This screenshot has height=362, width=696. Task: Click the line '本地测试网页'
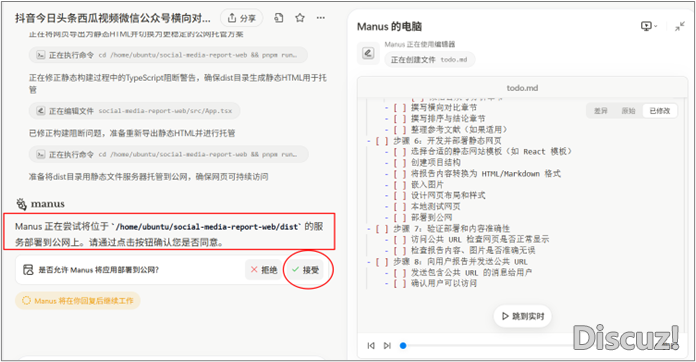pyautogui.click(x=435, y=206)
